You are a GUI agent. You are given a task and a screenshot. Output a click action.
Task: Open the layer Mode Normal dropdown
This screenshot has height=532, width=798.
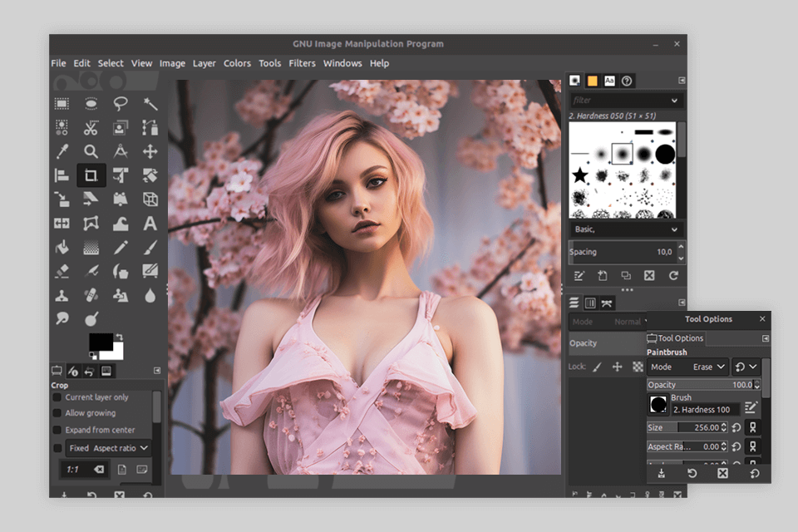[608, 322]
